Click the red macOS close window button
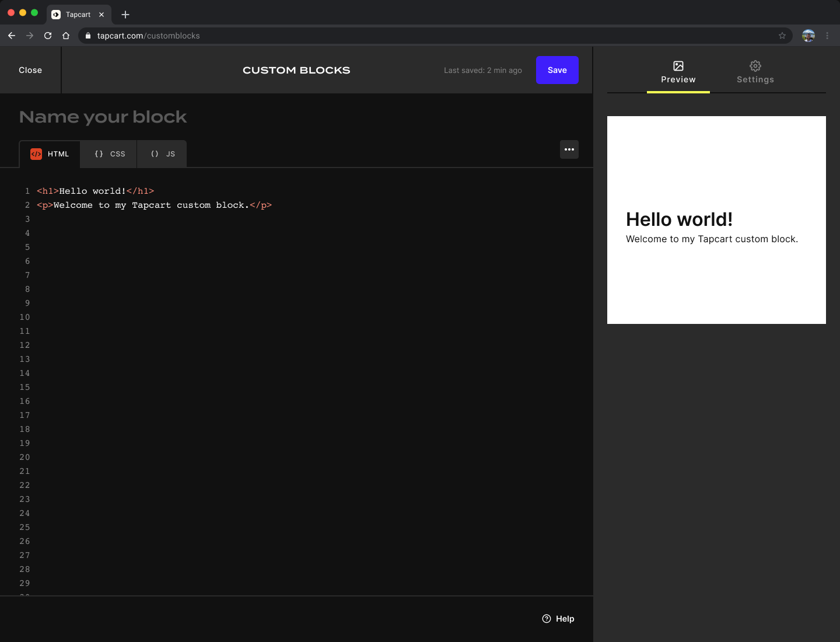The width and height of the screenshot is (840, 642). point(11,12)
